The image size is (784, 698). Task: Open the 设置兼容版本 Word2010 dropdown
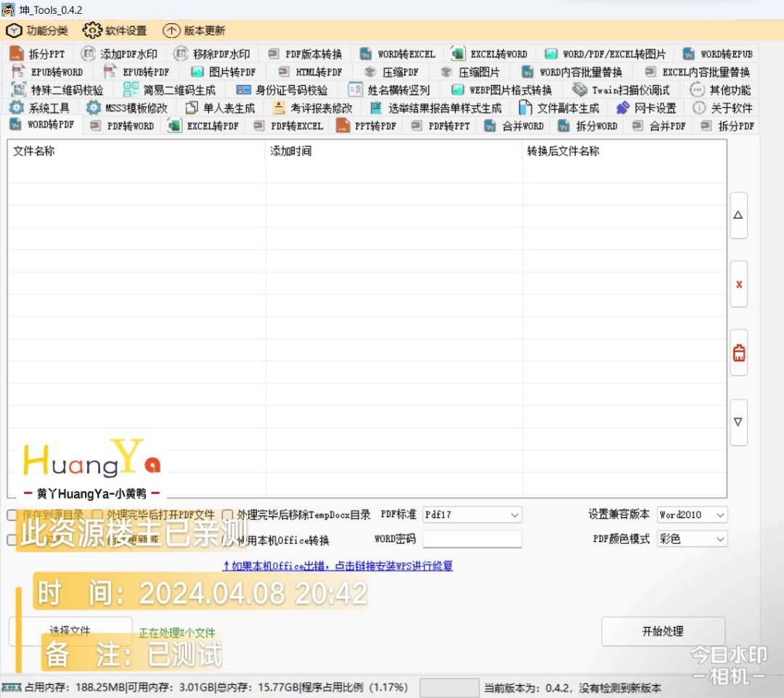[692, 515]
